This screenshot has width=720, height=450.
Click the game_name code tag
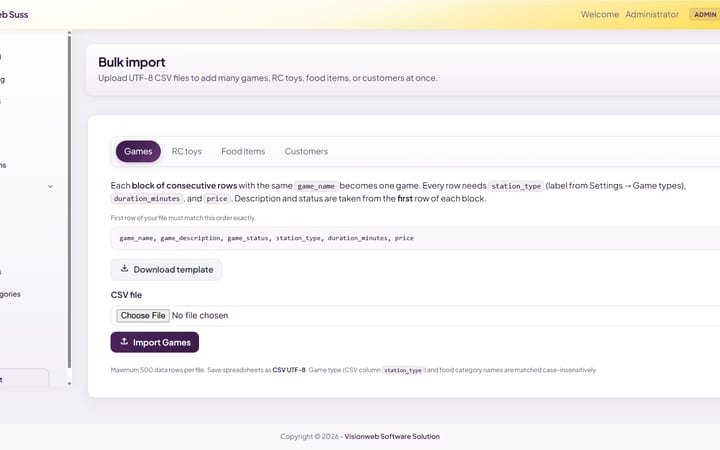(x=316, y=186)
